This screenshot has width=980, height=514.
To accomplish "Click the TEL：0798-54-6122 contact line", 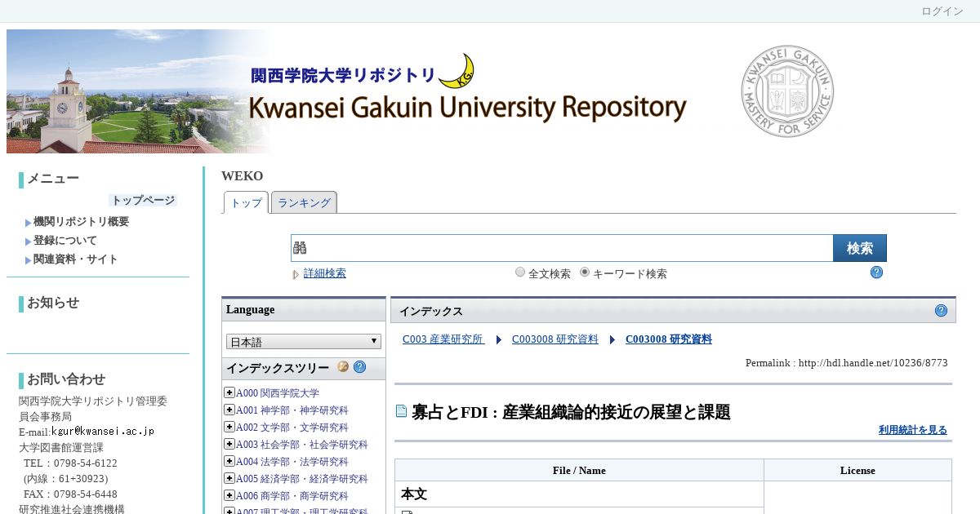I will pyautogui.click(x=70, y=463).
